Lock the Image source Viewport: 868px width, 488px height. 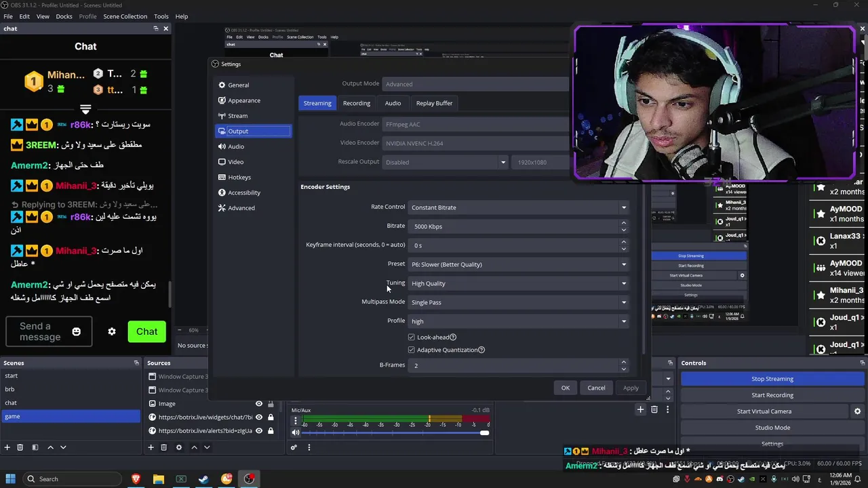point(271,403)
